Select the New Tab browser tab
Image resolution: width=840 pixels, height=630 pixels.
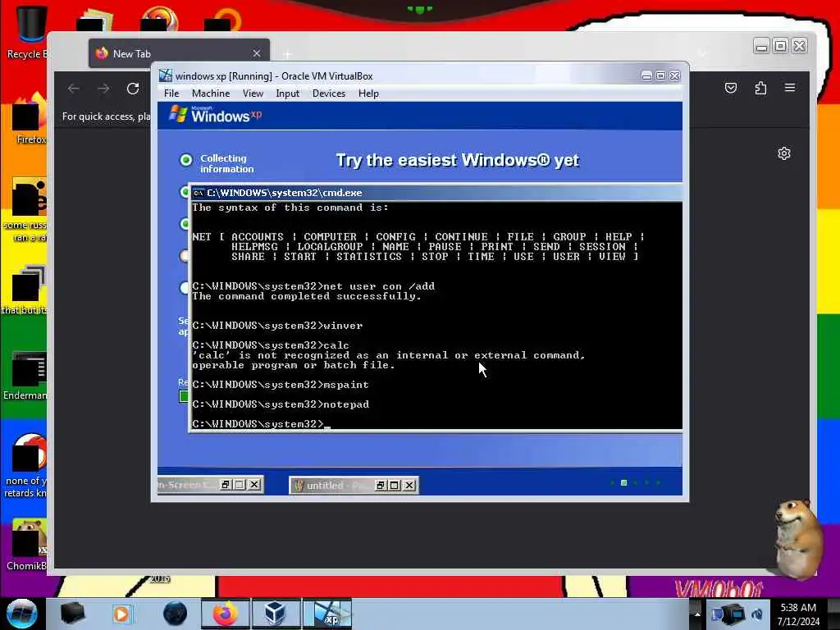(179, 53)
